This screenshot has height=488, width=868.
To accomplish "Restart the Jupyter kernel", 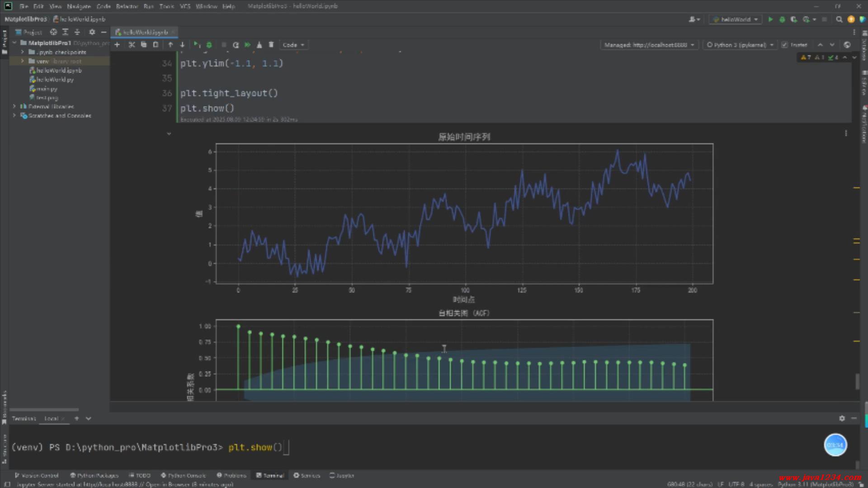I will (236, 45).
